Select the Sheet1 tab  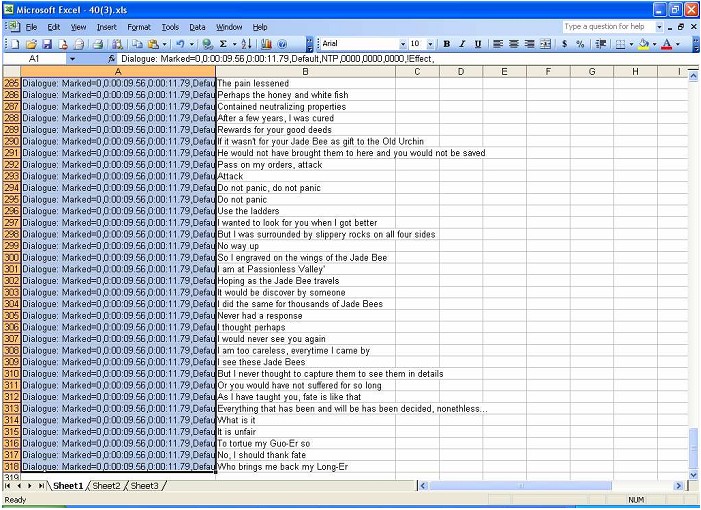coord(68,486)
